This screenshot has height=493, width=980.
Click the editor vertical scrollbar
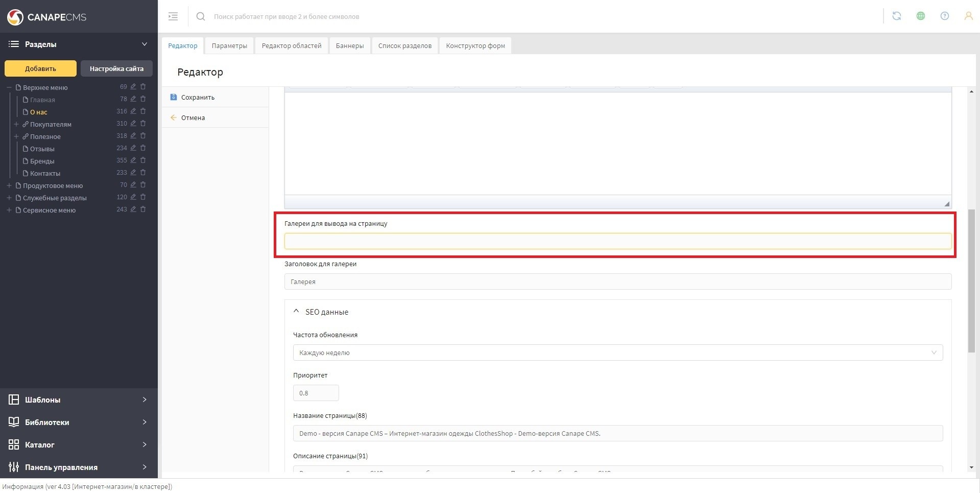(971, 280)
